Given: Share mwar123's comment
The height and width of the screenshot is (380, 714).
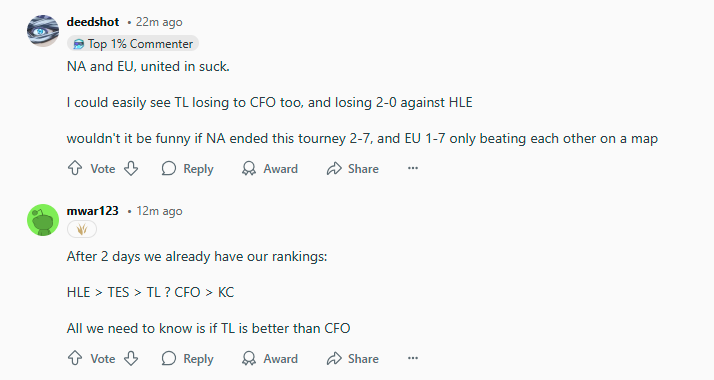Looking at the screenshot, I should (352, 359).
